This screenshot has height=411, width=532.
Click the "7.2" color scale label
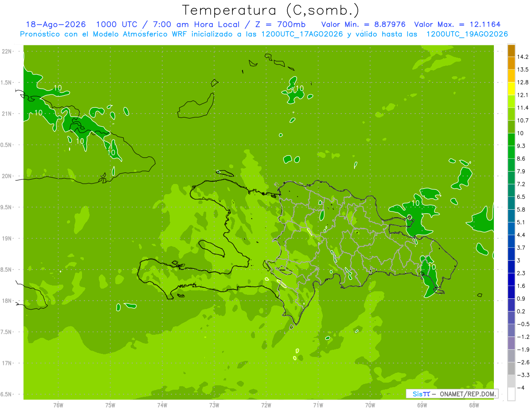[521, 184]
